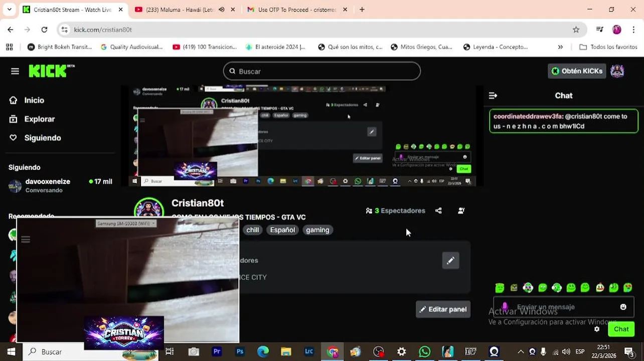Click the pinned coordinateddrawev3fa chat message
The width and height of the screenshot is (644, 361).
(563, 121)
